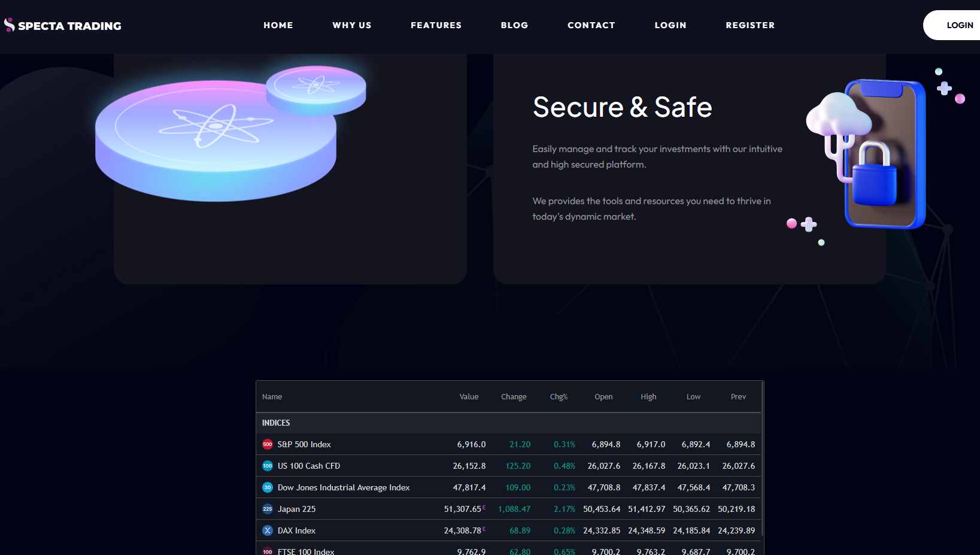Click the Japan 225 badge icon
980x555 pixels.
coord(268,509)
